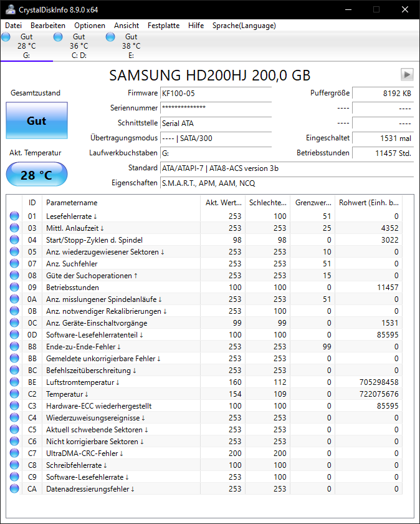
Task: Click the status circle for UltraDMA-CRC-Fehler
Action: click(14, 454)
